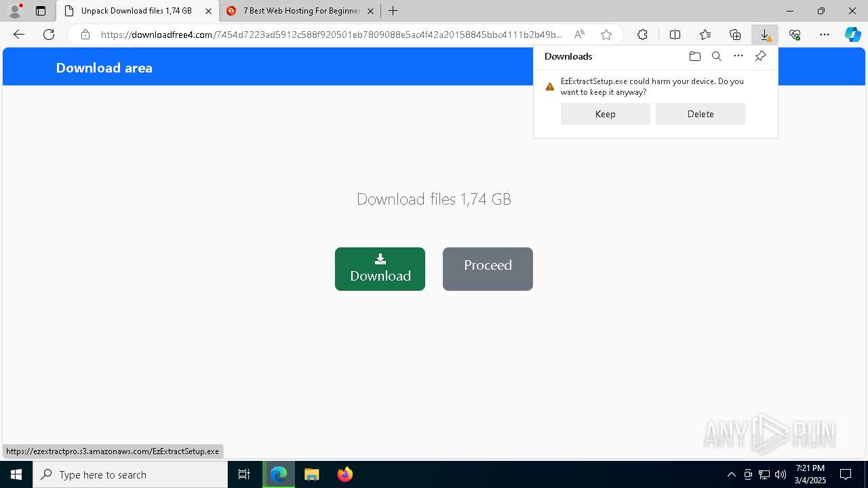Open downloads folder from Downloads panel

(x=694, y=56)
